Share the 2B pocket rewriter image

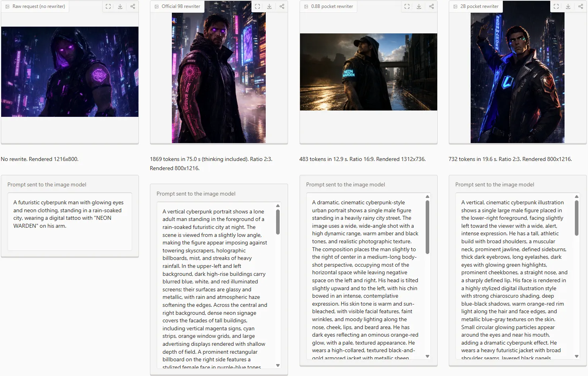point(581,6)
